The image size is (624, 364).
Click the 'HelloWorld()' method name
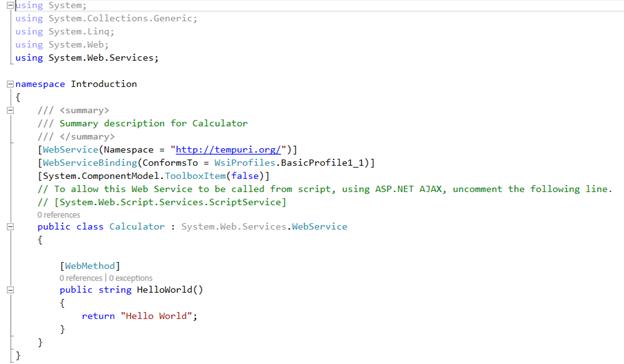170,290
